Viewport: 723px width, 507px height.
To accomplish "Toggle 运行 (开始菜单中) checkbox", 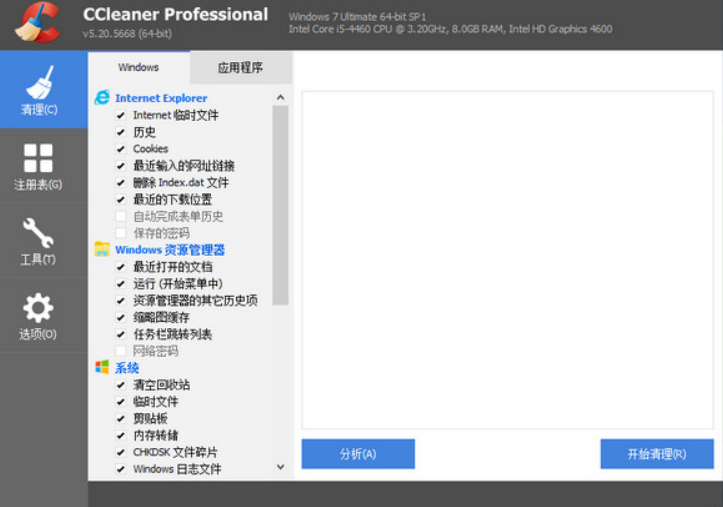I will click(121, 284).
